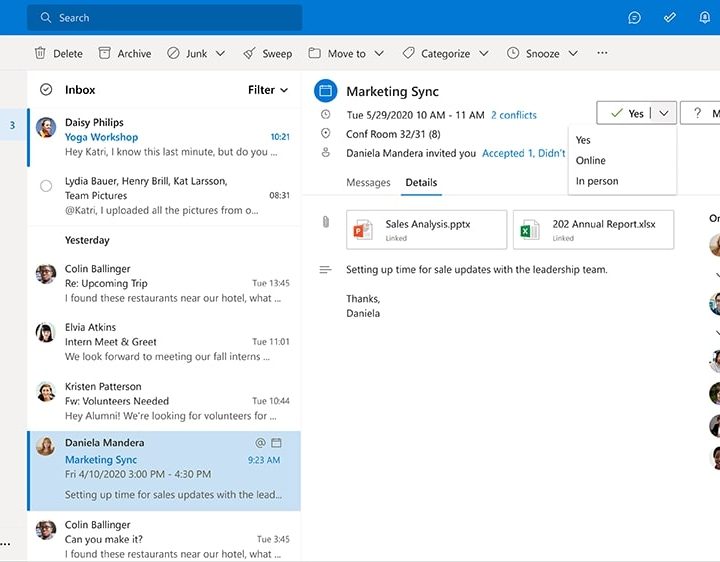The width and height of the screenshot is (720, 562).
Task: Click the location pin icon by Conf Room
Action: (x=326, y=134)
